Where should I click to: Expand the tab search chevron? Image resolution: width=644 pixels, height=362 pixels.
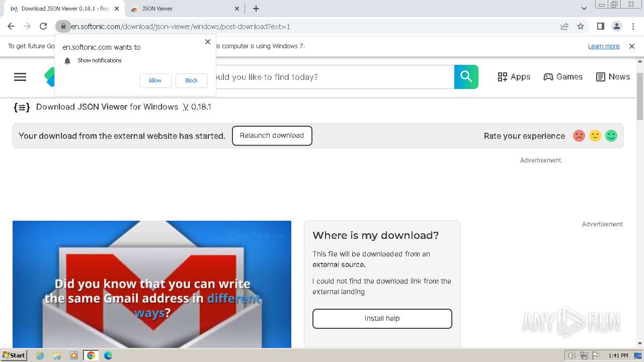coord(584,9)
